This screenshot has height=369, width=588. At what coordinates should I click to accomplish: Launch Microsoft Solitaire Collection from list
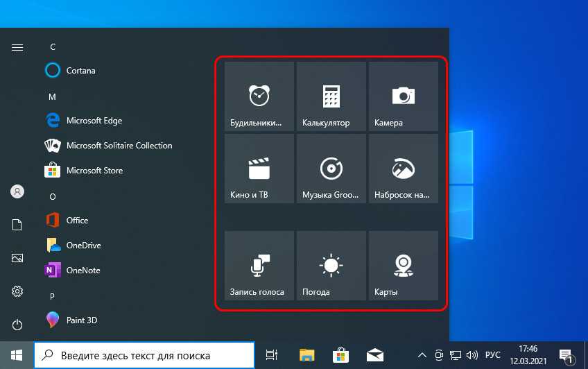119,146
